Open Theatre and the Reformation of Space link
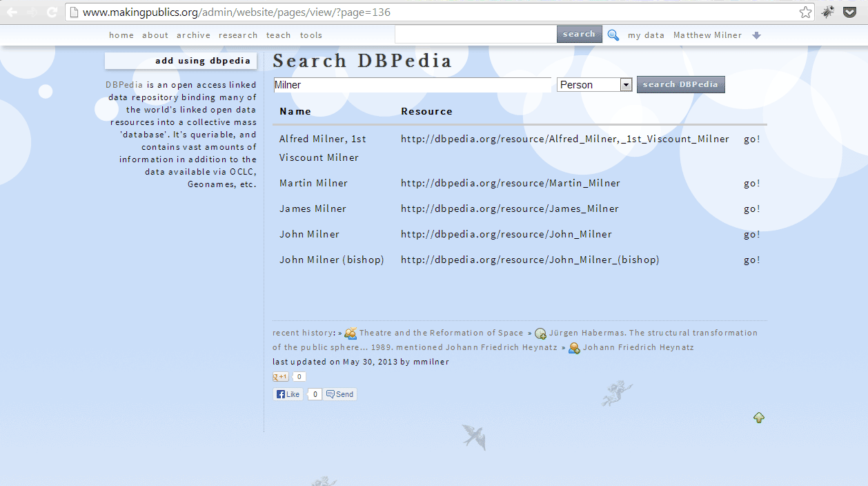This screenshot has height=486, width=868. coord(442,333)
